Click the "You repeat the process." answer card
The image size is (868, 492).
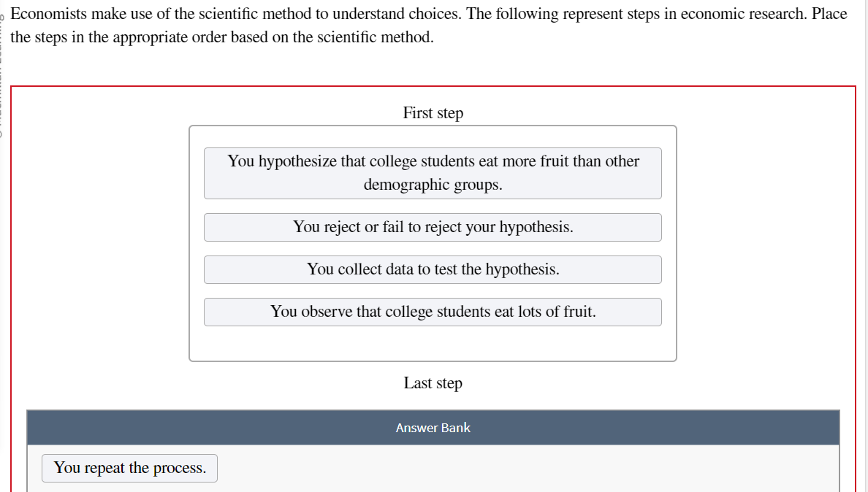(x=129, y=468)
